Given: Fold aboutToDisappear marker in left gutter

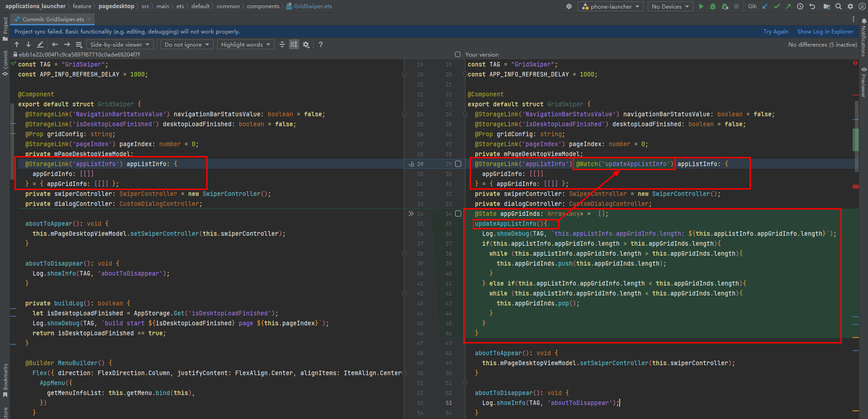Looking at the screenshot, I should [404, 253].
